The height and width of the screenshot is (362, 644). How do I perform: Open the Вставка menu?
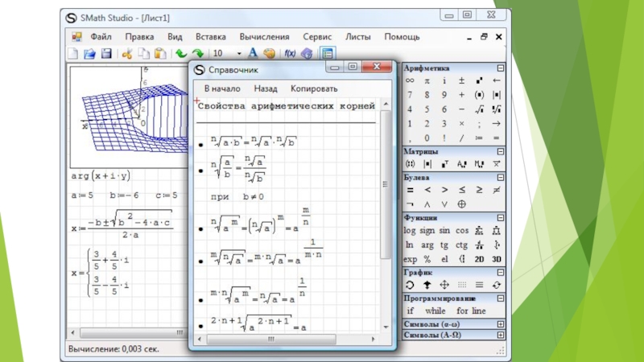pos(211,37)
